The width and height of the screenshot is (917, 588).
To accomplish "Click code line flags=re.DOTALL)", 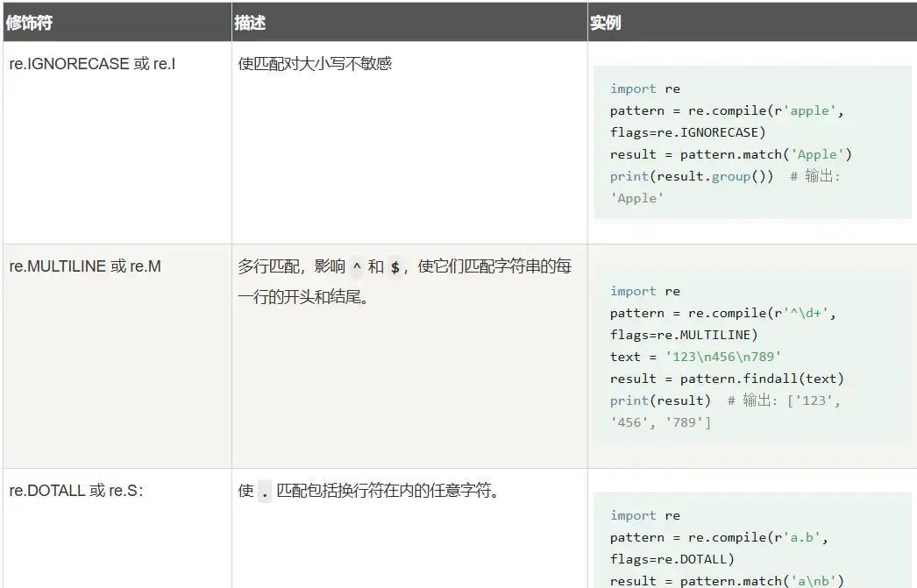I will click(x=672, y=559).
